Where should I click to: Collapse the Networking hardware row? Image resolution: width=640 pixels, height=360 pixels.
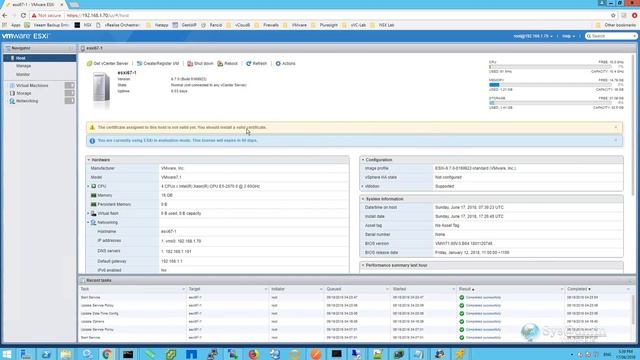coord(88,222)
